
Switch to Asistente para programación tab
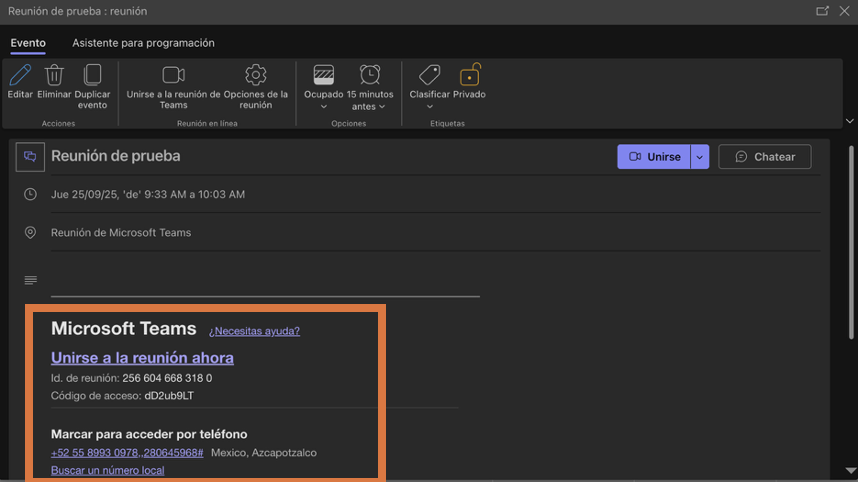[143, 43]
